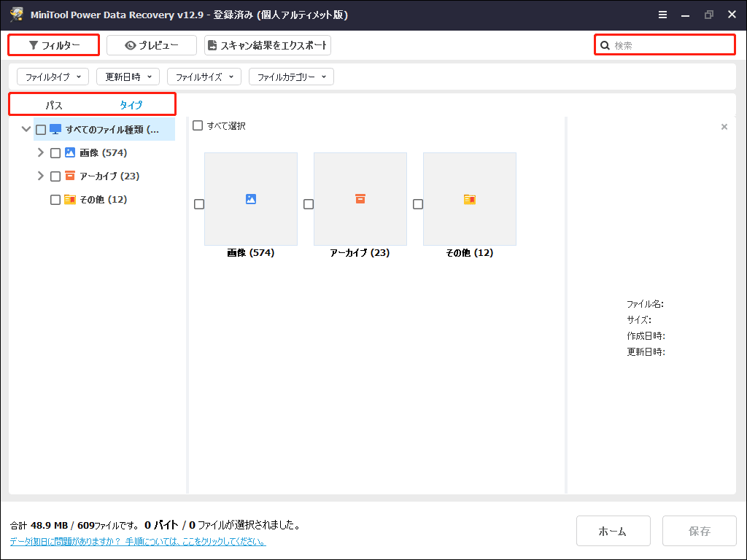747x560 pixels.
Task: Click the search magnifier icon
Action: [605, 45]
